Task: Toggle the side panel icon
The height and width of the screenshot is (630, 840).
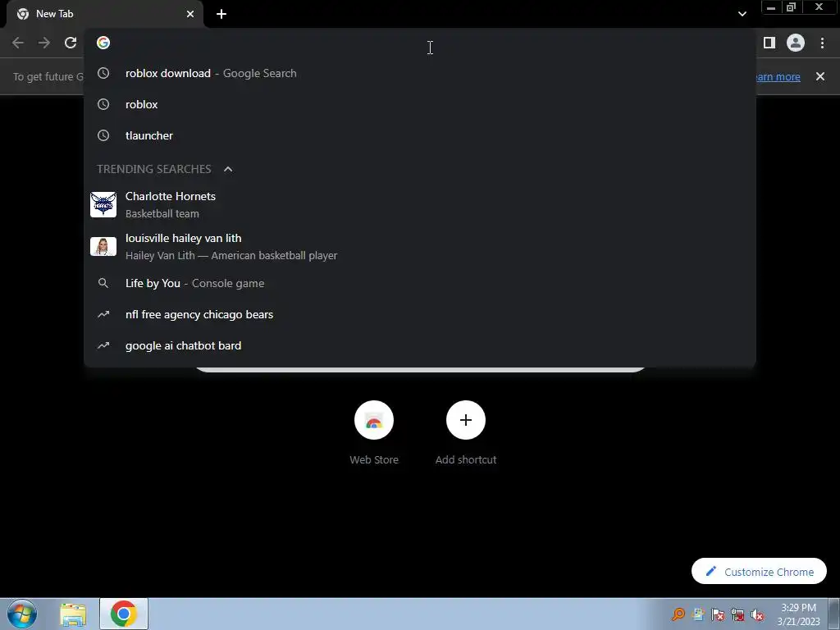Action: tap(769, 43)
